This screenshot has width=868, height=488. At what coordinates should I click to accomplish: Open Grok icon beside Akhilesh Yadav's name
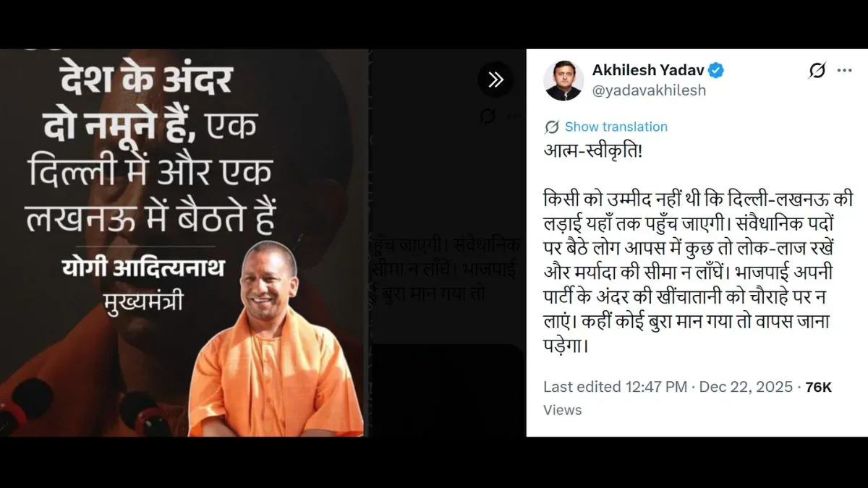[x=817, y=71]
